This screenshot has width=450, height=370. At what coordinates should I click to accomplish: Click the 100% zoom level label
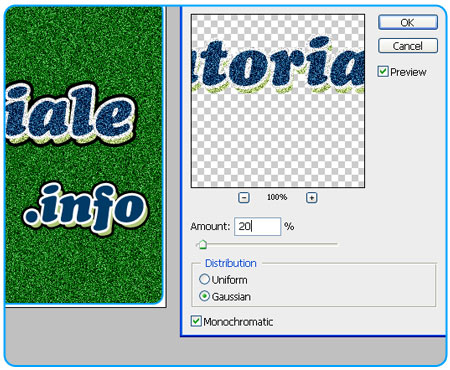[277, 197]
